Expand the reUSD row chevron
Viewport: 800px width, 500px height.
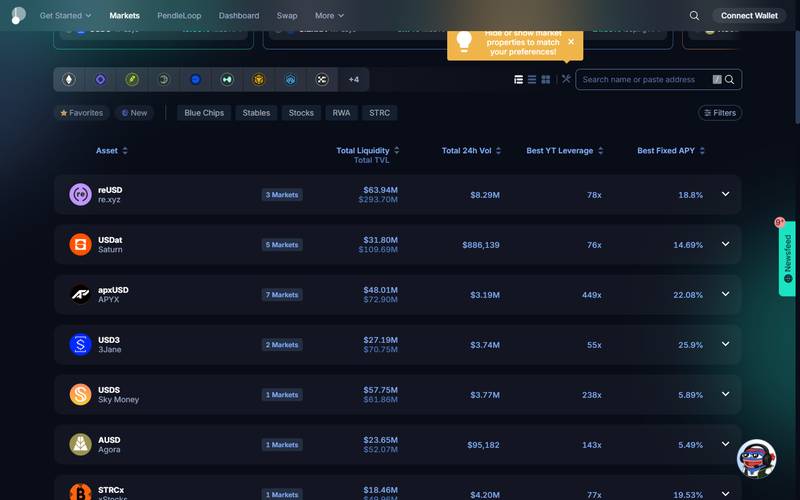tap(725, 194)
